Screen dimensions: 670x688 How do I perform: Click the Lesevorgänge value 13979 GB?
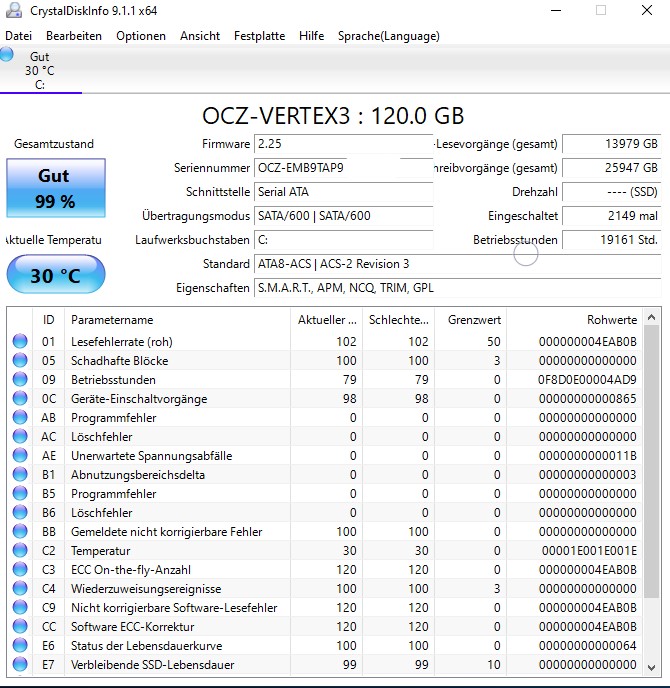click(x=612, y=144)
